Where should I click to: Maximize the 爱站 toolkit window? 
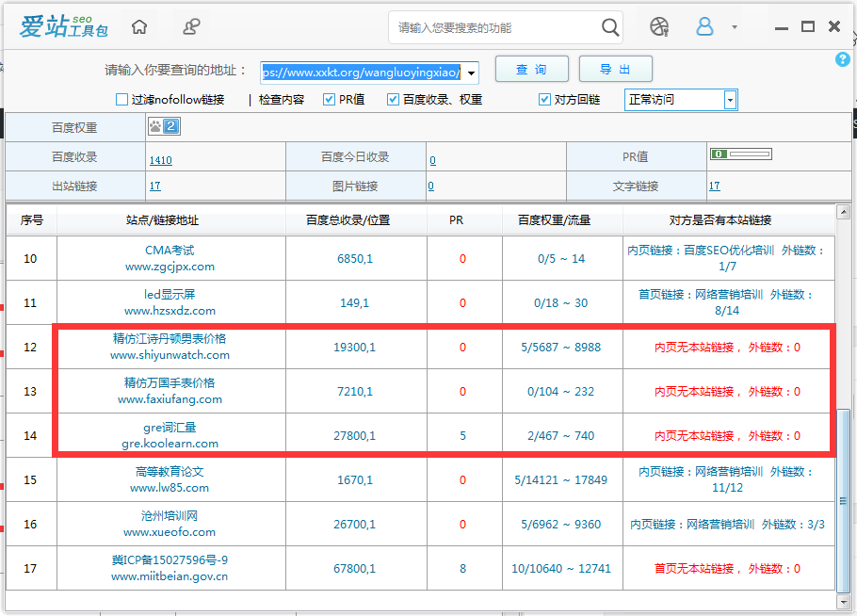tap(808, 26)
